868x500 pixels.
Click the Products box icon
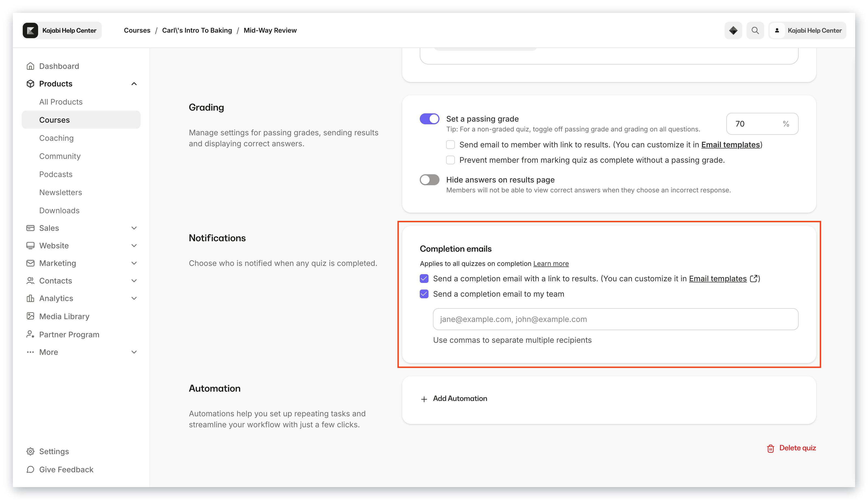[x=30, y=83]
